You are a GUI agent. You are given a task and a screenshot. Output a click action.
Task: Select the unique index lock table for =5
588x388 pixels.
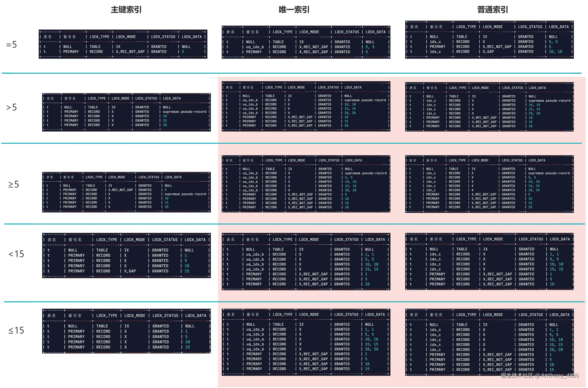(306, 42)
